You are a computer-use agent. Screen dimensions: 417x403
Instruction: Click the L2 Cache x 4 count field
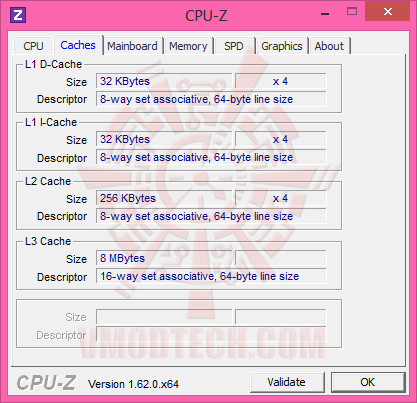280,198
